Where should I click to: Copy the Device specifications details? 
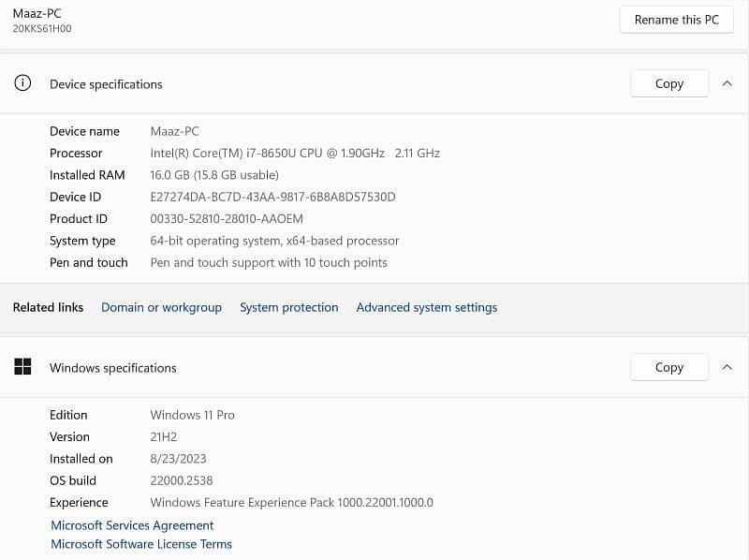coord(668,83)
